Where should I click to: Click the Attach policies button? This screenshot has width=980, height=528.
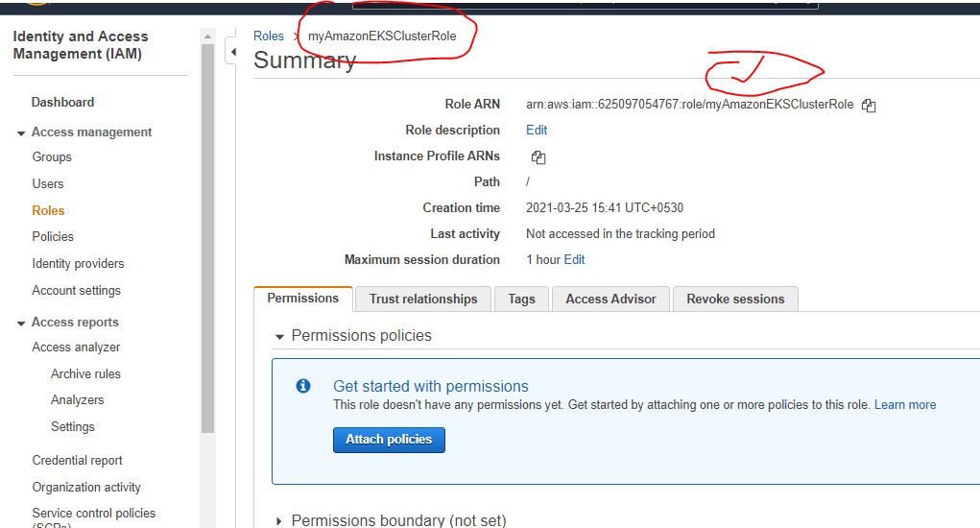pos(389,440)
